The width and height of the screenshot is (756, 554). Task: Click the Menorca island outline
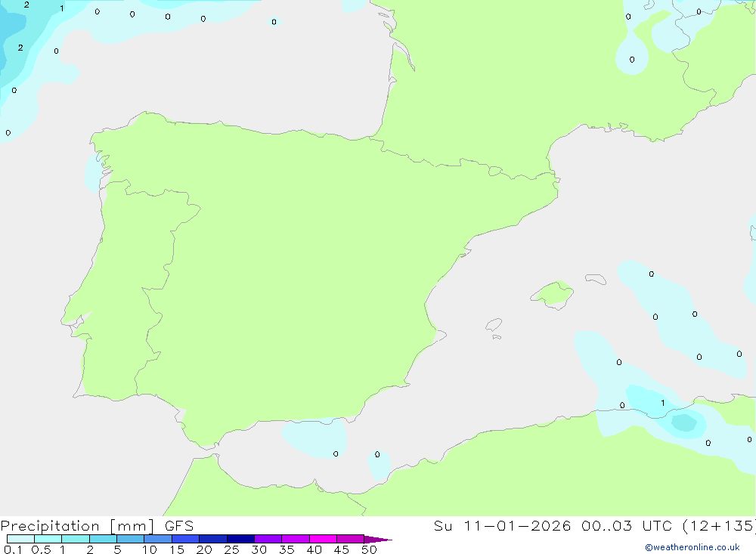coord(596,279)
